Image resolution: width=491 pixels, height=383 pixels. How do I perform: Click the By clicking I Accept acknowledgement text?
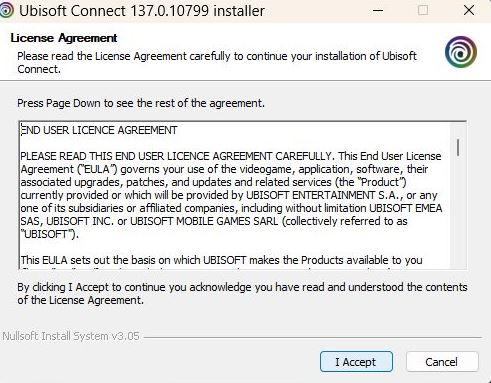[x=242, y=294]
